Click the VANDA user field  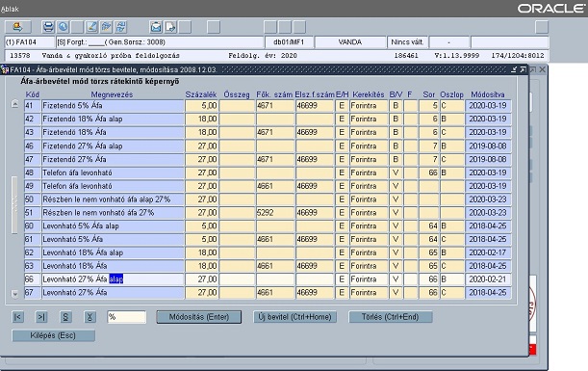350,42
